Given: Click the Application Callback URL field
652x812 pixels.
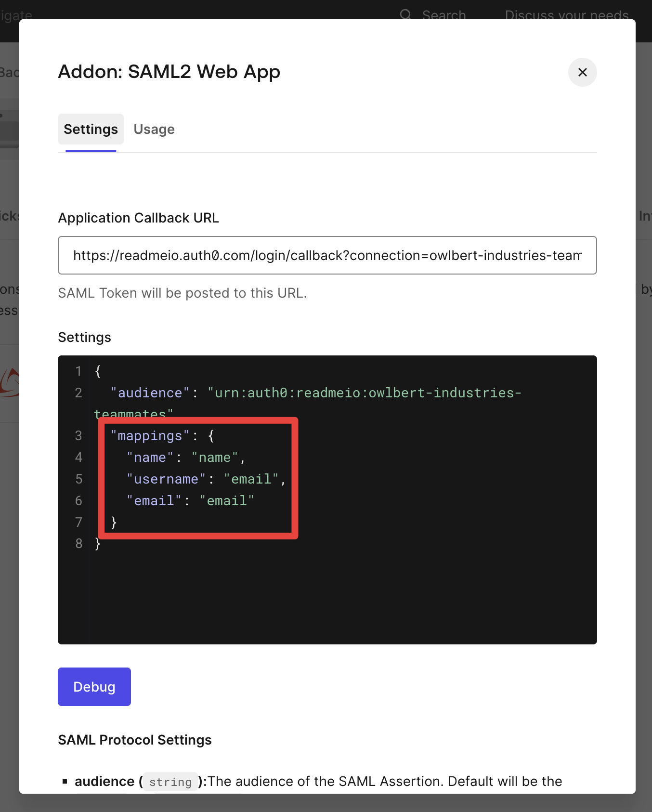Looking at the screenshot, I should (327, 255).
